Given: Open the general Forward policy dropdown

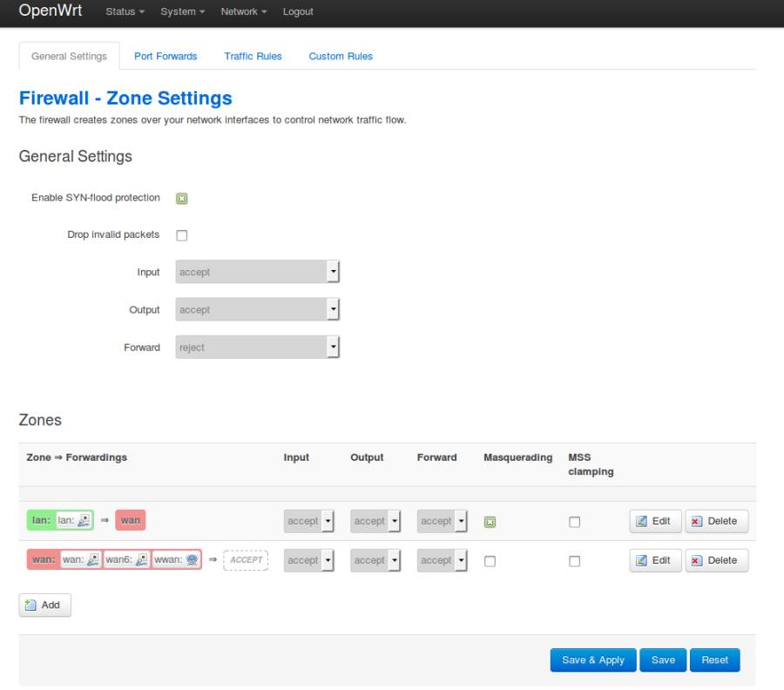Looking at the screenshot, I should point(257,348).
